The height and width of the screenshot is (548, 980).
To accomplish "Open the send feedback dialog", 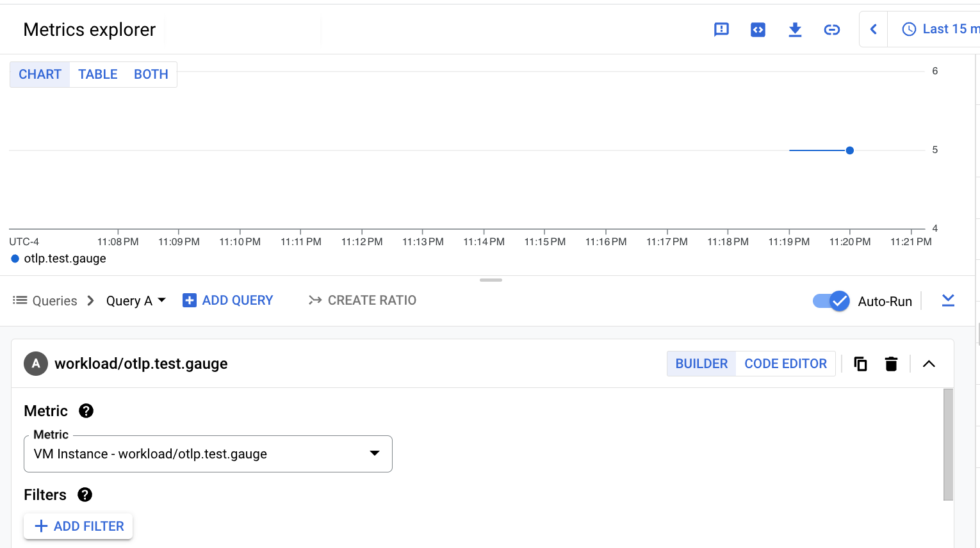I will tap(721, 29).
